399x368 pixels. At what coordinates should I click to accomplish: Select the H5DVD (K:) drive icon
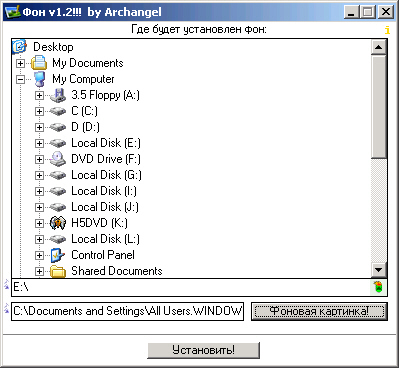(x=58, y=223)
